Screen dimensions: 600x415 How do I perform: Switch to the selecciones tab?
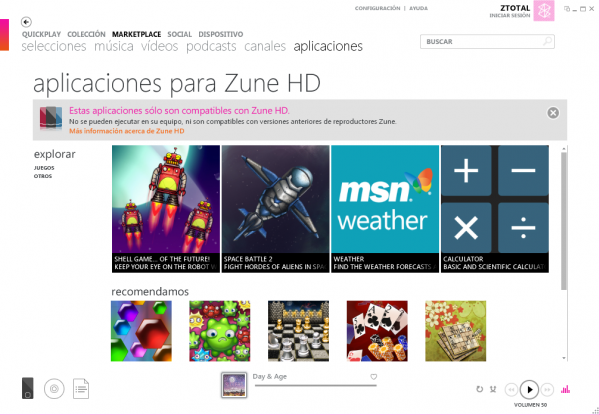click(x=54, y=46)
